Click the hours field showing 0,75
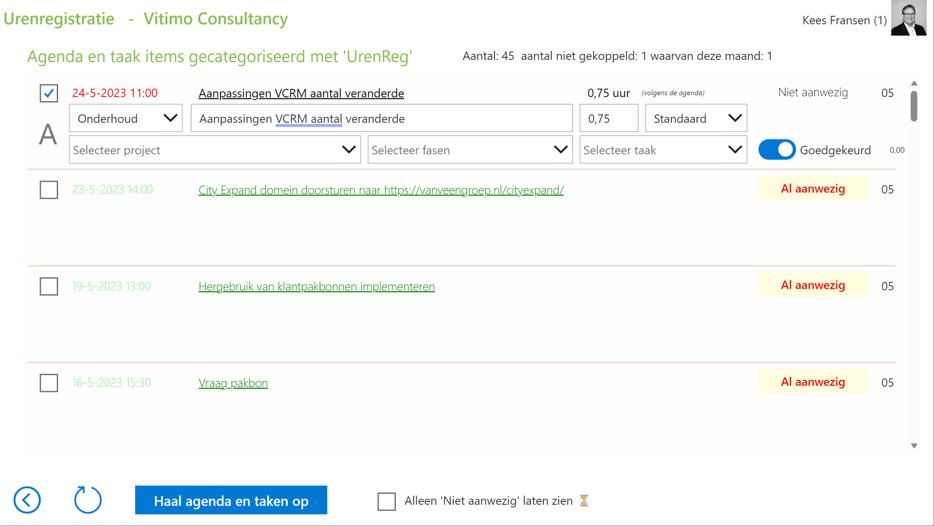The image size is (934, 526). (608, 118)
